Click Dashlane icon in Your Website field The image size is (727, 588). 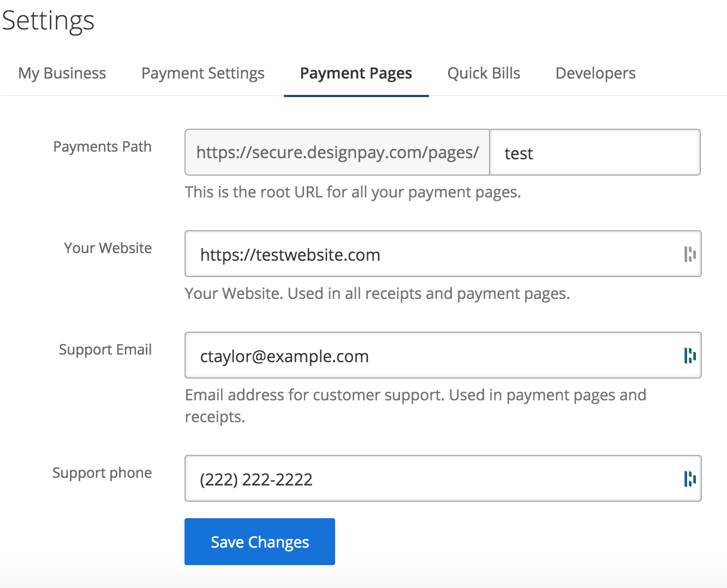click(x=690, y=254)
